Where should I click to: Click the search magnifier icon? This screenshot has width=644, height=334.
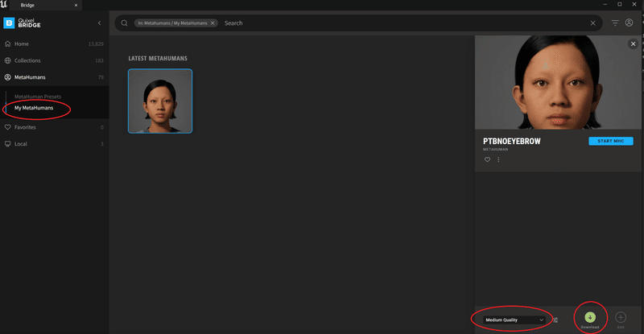click(124, 23)
